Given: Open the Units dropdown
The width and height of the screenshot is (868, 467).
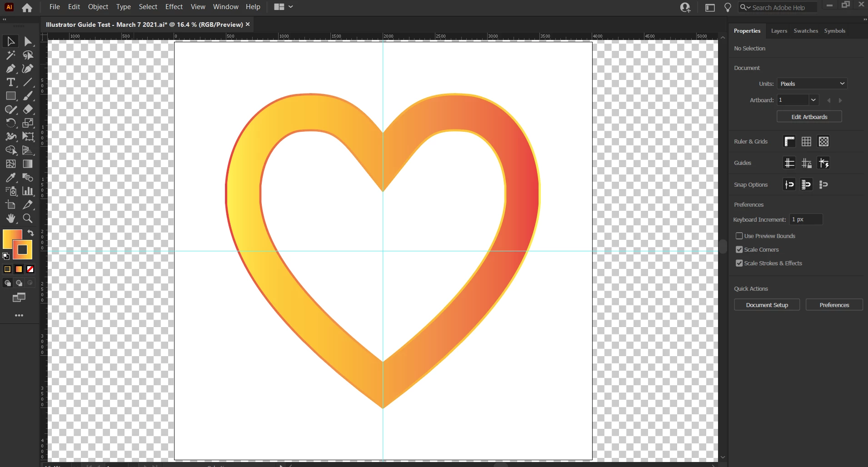Looking at the screenshot, I should coord(812,84).
